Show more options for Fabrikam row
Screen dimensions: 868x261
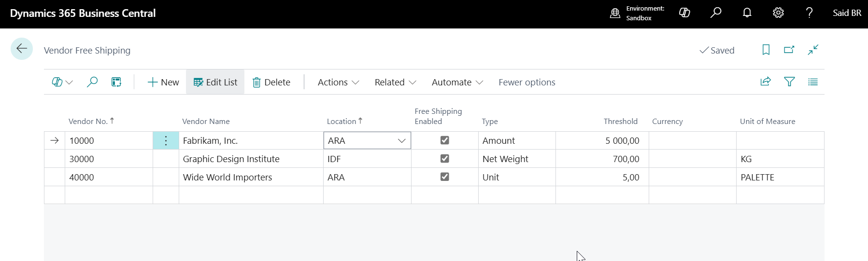166,141
